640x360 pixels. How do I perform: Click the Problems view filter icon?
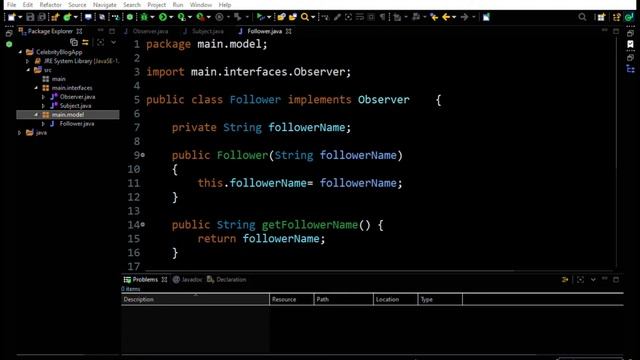(565, 280)
